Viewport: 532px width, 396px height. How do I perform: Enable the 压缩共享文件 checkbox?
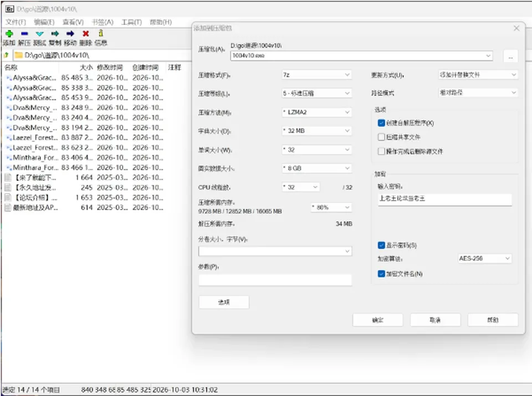point(381,137)
